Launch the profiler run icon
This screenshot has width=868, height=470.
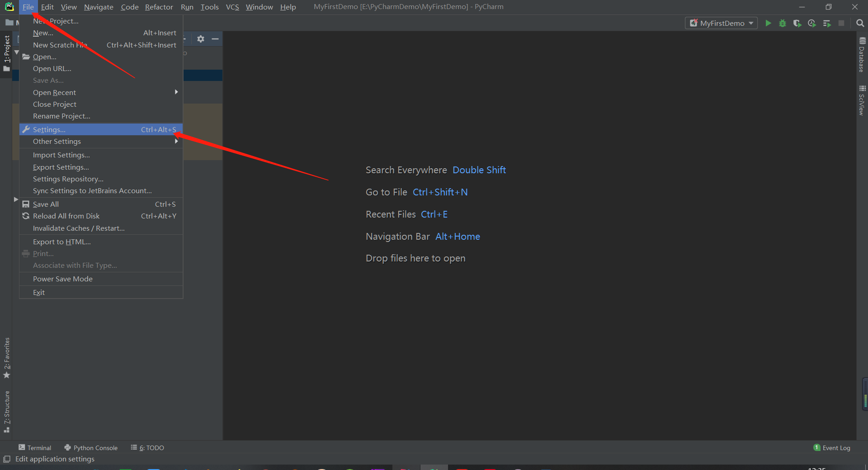812,23
